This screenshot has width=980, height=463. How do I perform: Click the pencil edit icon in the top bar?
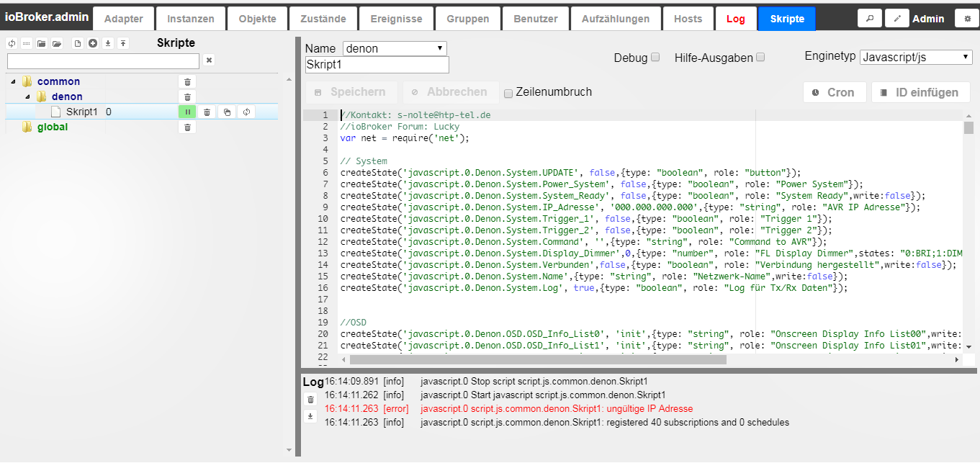click(896, 19)
